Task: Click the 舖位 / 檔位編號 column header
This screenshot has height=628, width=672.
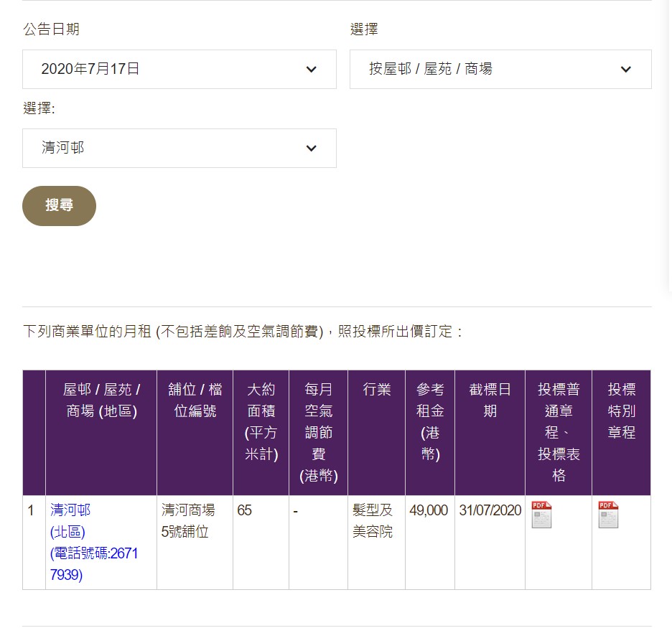Action: click(195, 433)
